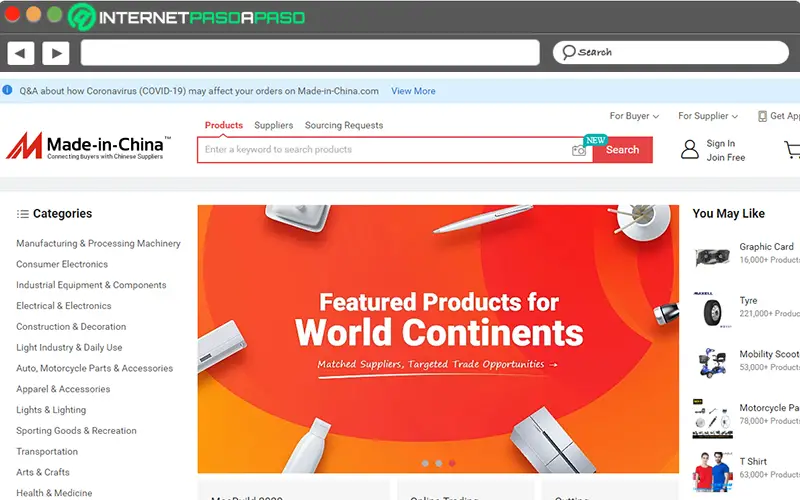Click the Made-in-China logo
Image resolution: width=800 pixels, height=500 pixels.
point(89,146)
